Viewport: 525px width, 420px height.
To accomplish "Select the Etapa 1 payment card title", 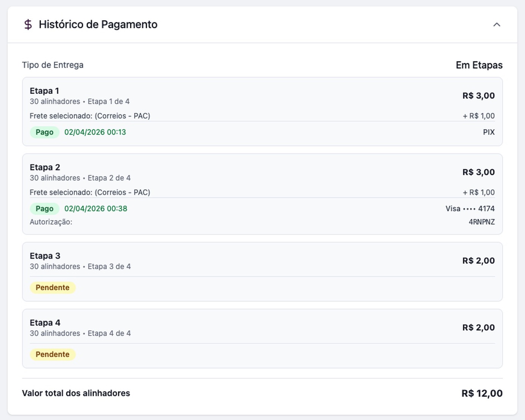I will tap(45, 91).
